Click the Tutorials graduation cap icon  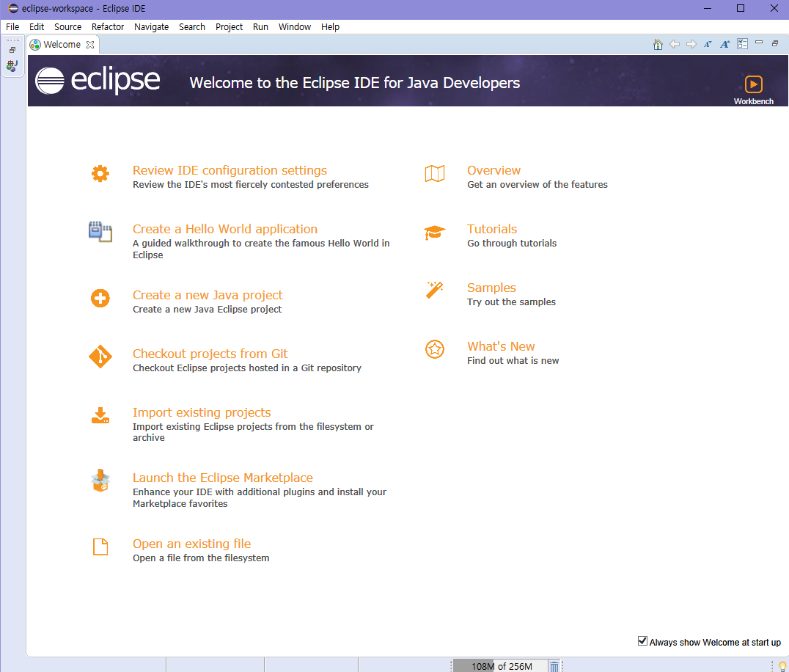(x=435, y=233)
